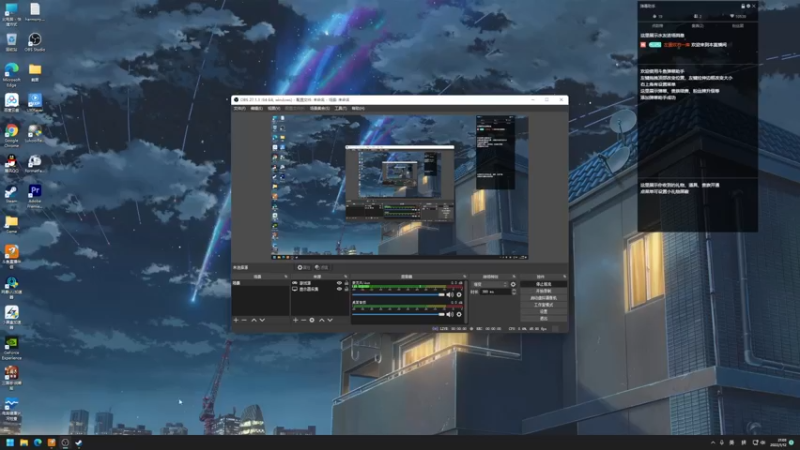Switch to the first tab in danmaku window
This screenshot has height=450, width=800.
pos(658,26)
